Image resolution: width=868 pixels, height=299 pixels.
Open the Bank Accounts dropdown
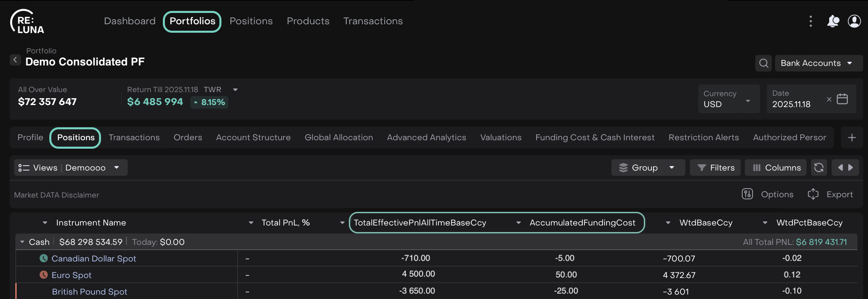[x=818, y=63]
